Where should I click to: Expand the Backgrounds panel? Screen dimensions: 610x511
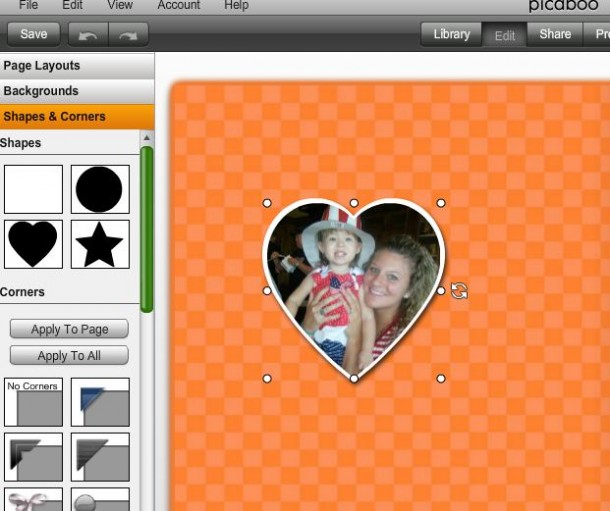pyautogui.click(x=77, y=91)
